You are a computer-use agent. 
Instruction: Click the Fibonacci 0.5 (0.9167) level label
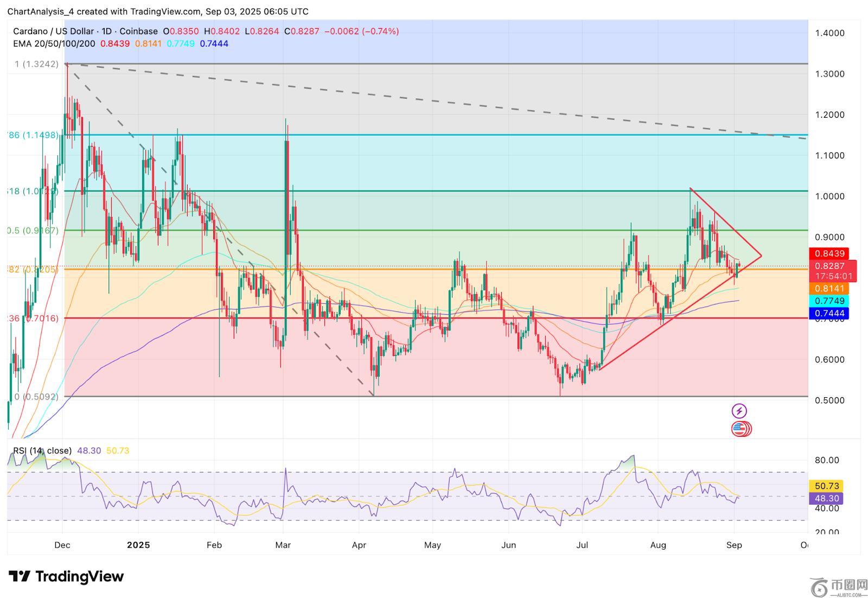coord(33,231)
